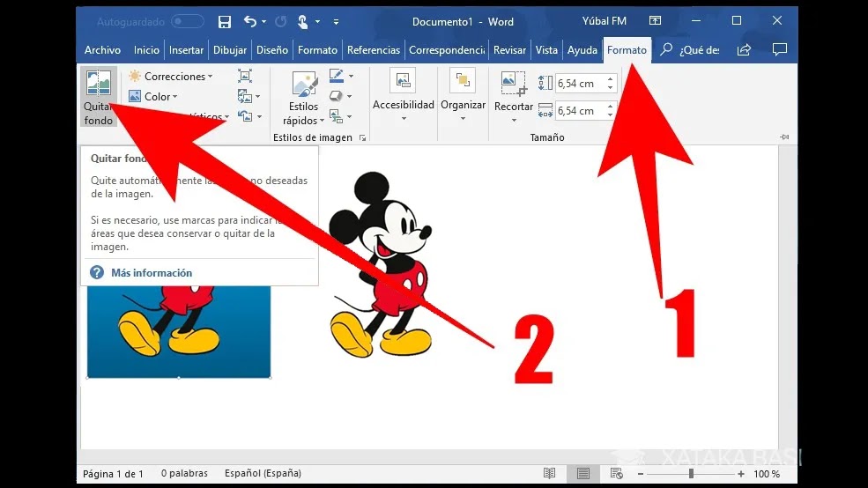Increase height with the up spinner arrow

coord(610,79)
